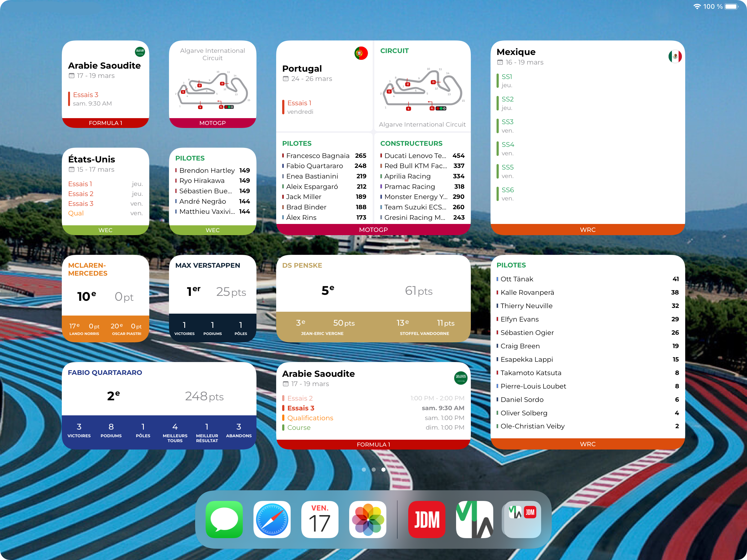Tap Oscar Piastri stats in McLaren widget

pyautogui.click(x=127, y=329)
